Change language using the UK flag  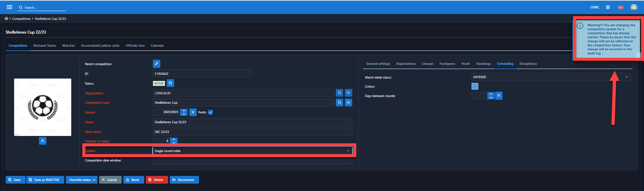click(x=620, y=7)
